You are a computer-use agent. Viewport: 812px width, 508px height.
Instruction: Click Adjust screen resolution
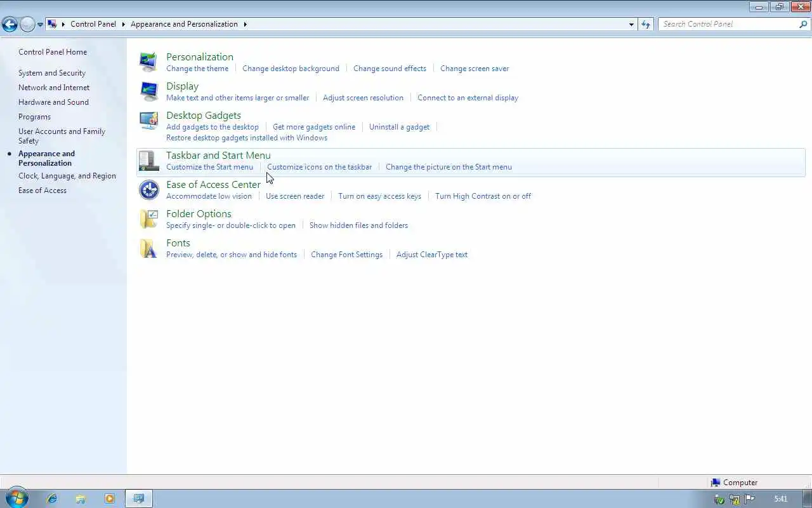pos(363,98)
